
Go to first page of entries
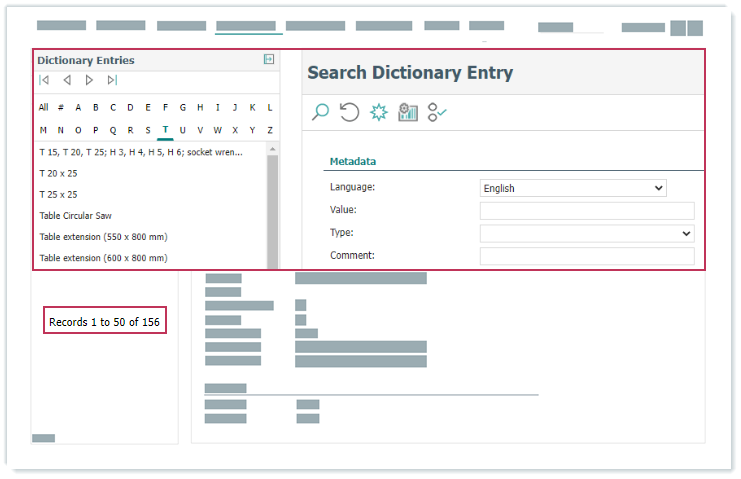point(44,80)
